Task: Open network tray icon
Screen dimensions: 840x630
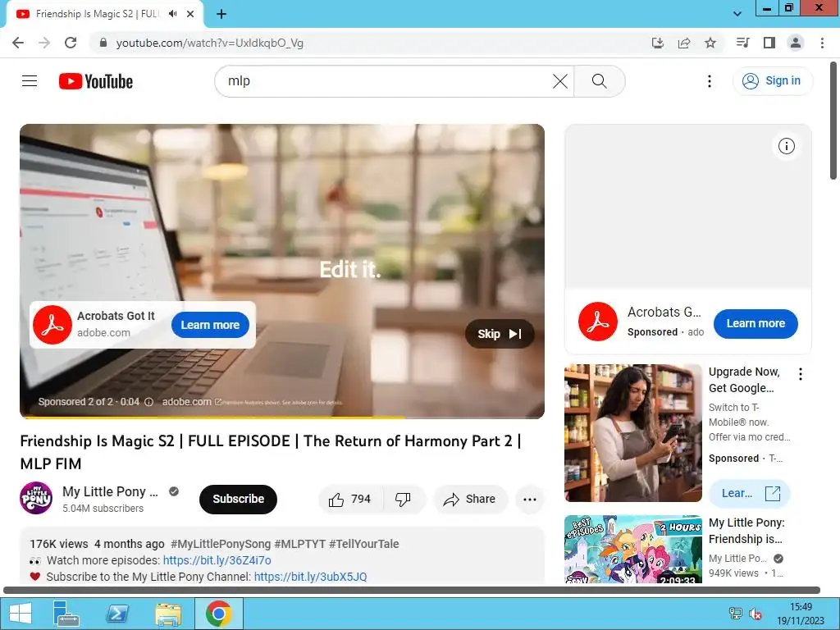Action: [x=736, y=614]
